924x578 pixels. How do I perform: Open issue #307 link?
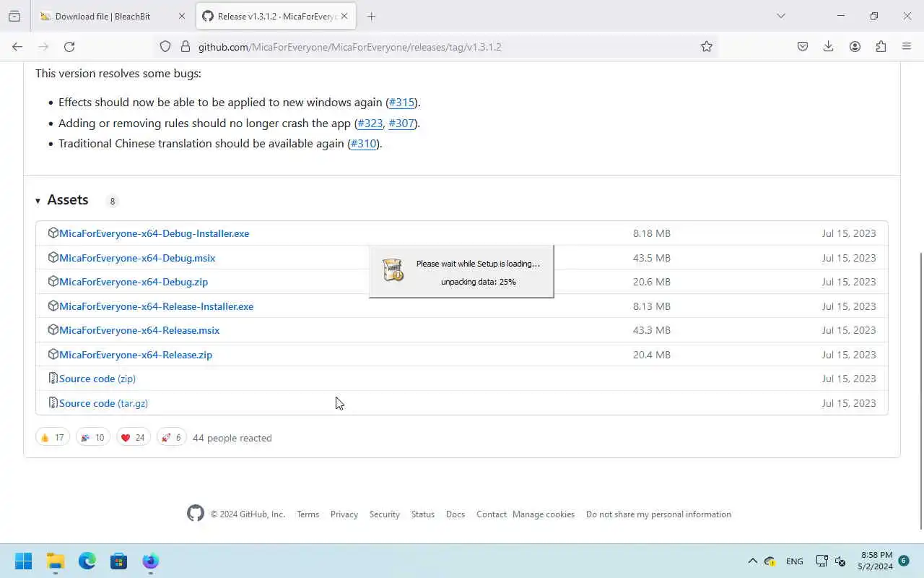coord(401,123)
